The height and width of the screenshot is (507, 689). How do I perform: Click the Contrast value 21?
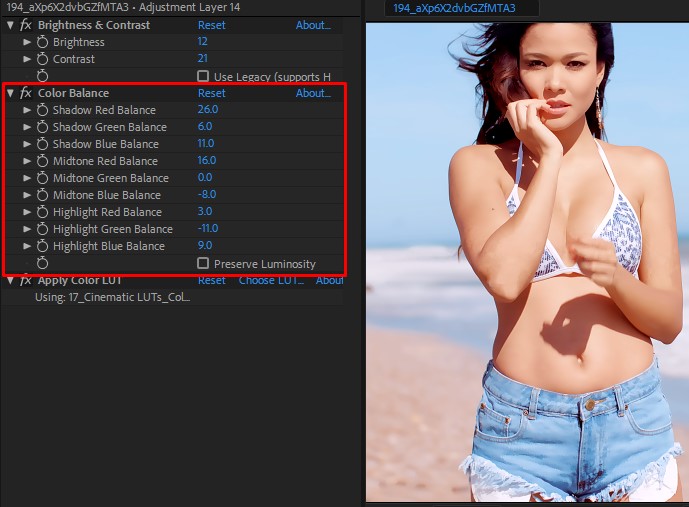tap(202, 58)
